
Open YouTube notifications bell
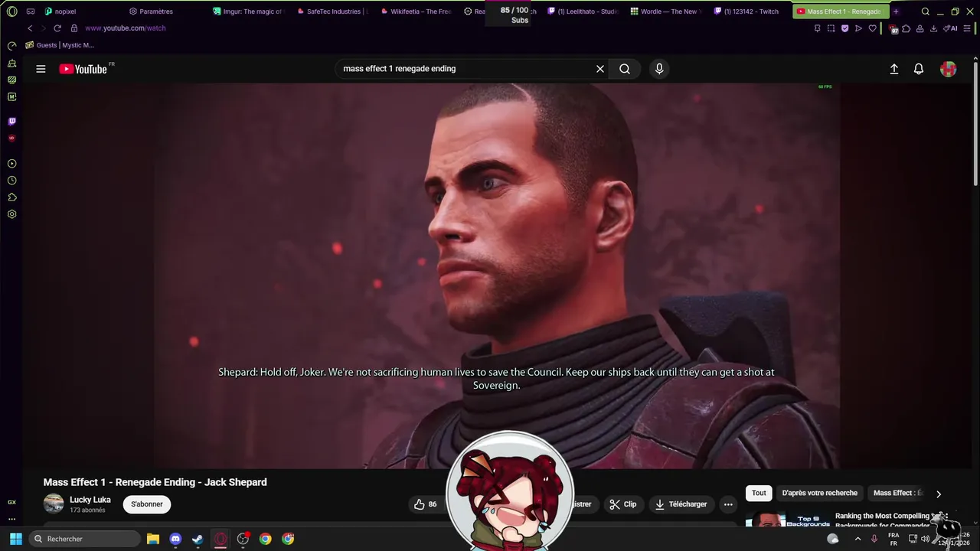click(x=919, y=69)
